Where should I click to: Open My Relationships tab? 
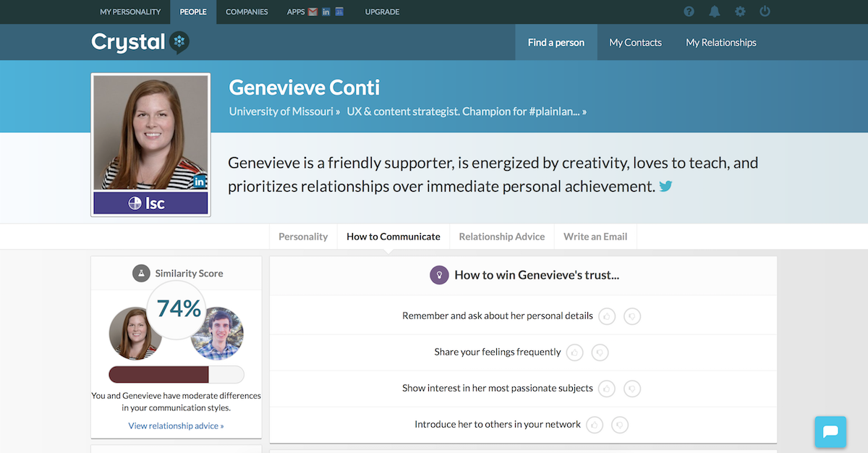click(721, 42)
